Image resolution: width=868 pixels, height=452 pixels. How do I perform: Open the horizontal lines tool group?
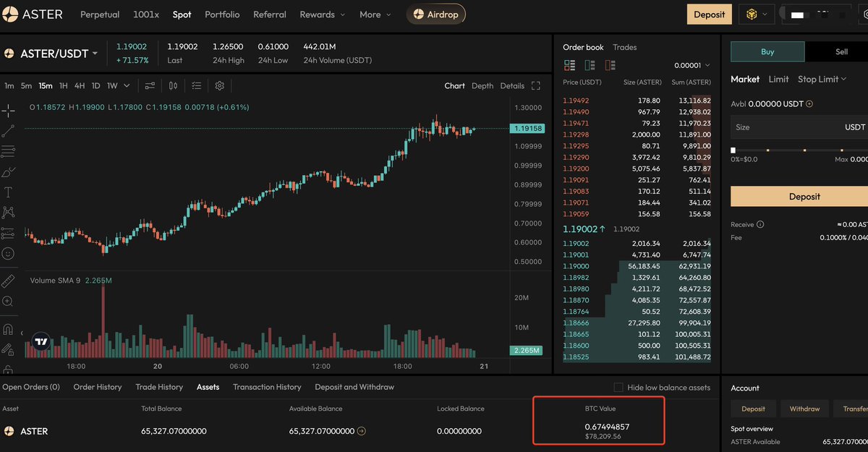[9, 151]
